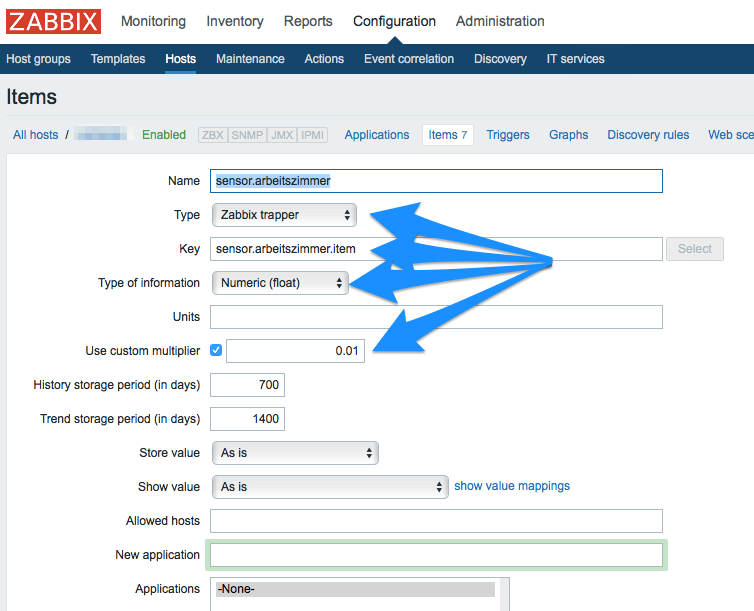Screen dimensions: 754x611
Task: Click the Allowed hosts input field
Action: pos(436,521)
